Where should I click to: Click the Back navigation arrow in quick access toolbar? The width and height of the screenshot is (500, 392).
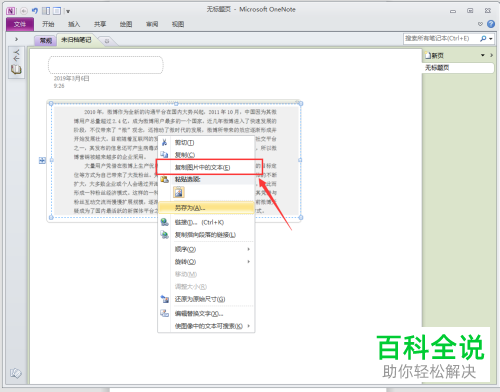24,11
